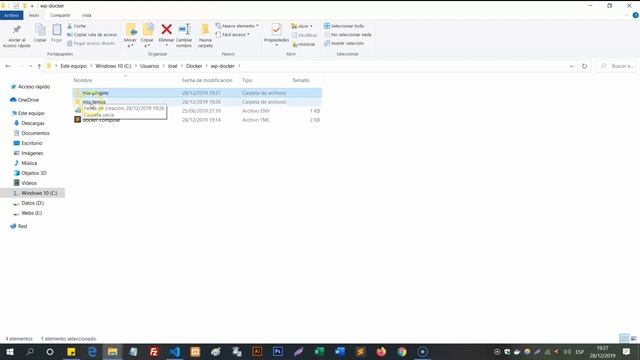Click Seleccionar todo
This screenshot has width=640, height=360.
click(x=344, y=26)
